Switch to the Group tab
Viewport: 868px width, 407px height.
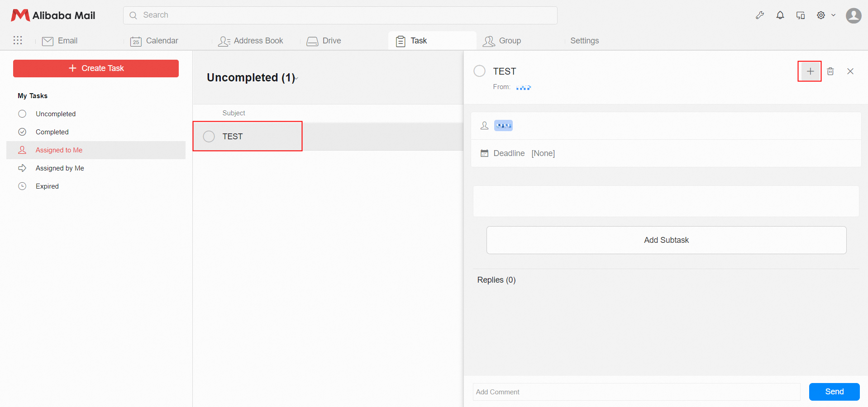click(502, 41)
